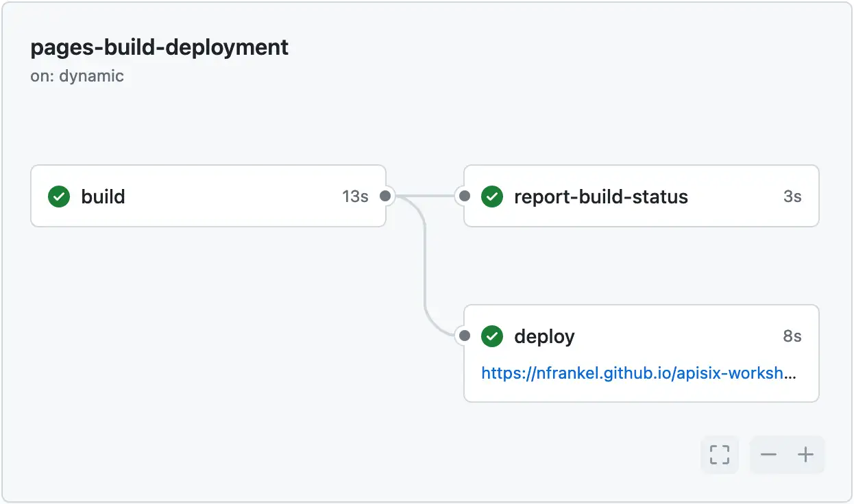This screenshot has width=854, height=504.
Task: Select the build job name text
Action: pos(103,197)
